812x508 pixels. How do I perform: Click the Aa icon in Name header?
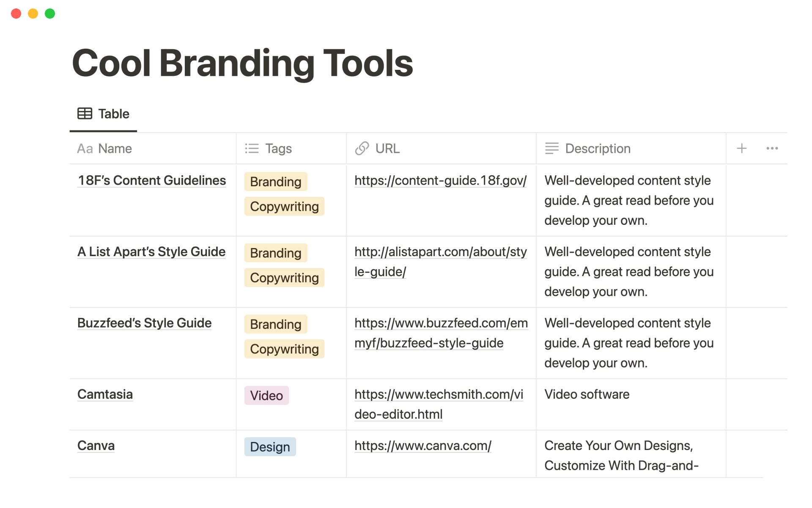(x=85, y=149)
